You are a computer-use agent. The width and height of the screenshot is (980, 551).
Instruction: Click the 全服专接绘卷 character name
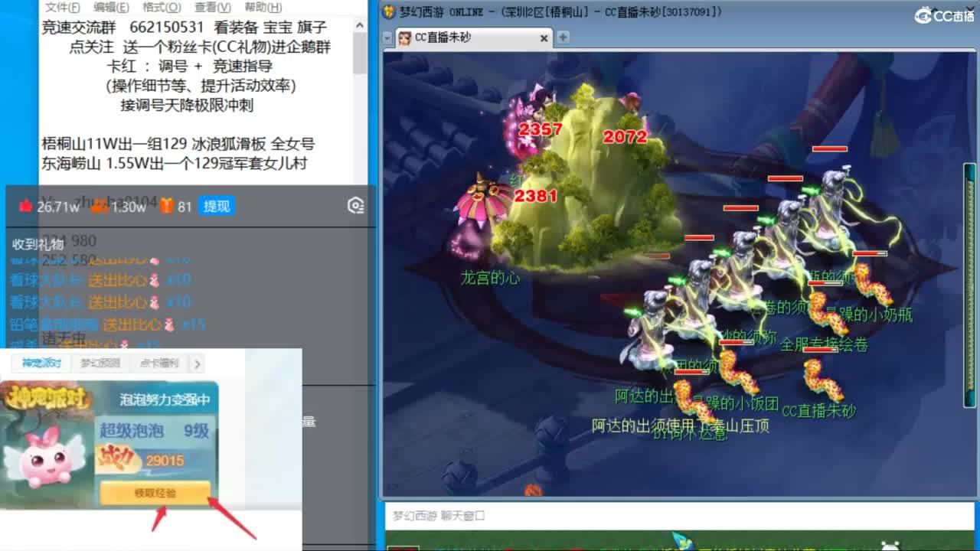tap(824, 345)
